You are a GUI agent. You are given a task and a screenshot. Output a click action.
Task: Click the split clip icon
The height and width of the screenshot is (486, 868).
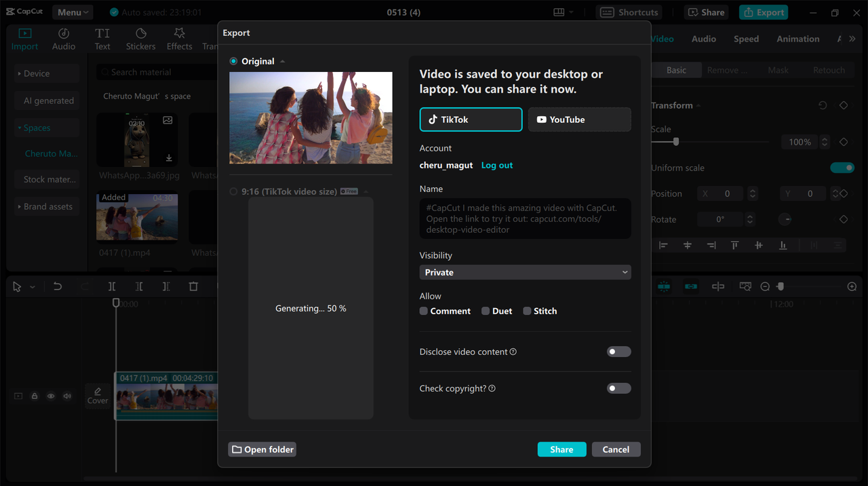[x=112, y=286]
